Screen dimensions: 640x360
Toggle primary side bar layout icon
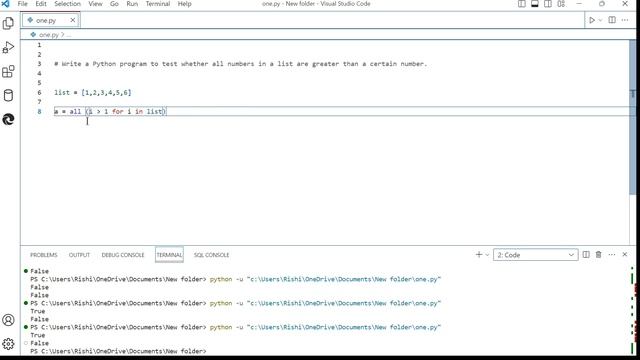pyautogui.click(x=522, y=4)
